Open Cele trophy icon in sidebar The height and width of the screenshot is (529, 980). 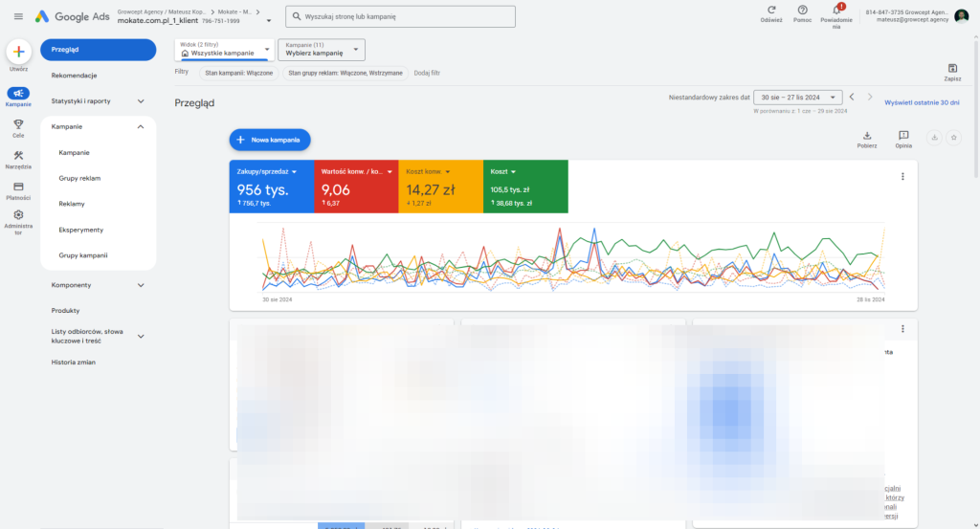[x=18, y=123]
